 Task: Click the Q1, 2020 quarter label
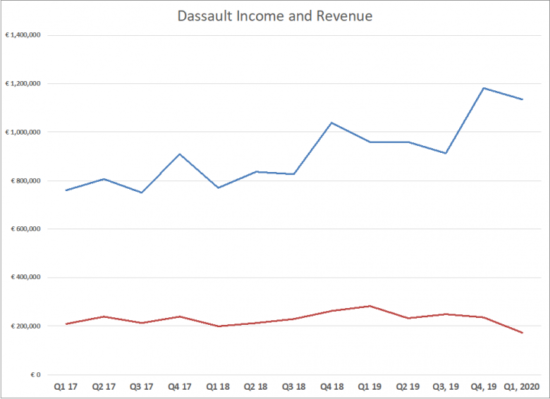coord(522,387)
